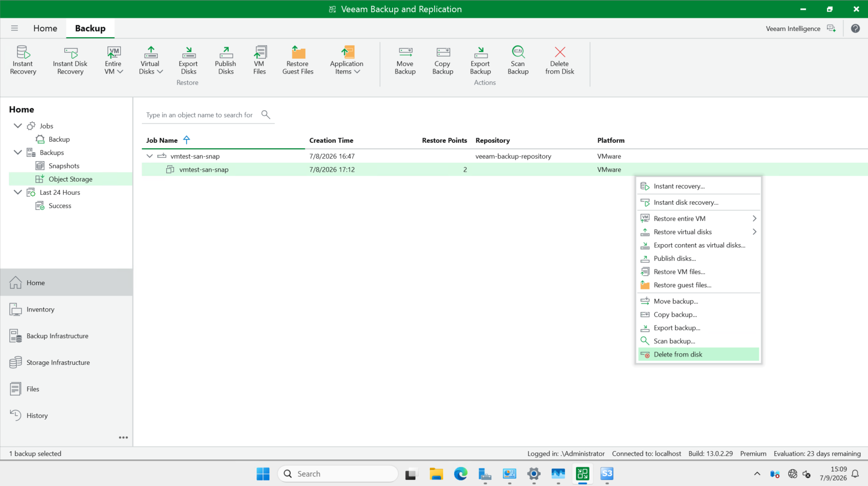Sort by Platform column header
This screenshot has height=486, width=868.
[x=610, y=141]
